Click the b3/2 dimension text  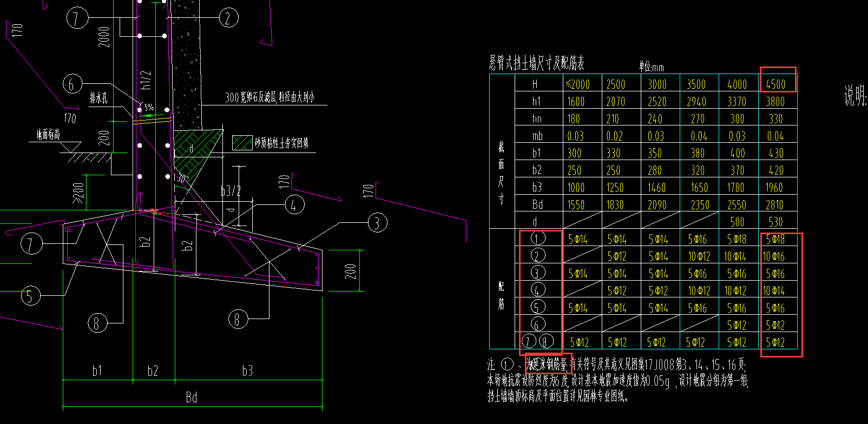pyautogui.click(x=231, y=190)
